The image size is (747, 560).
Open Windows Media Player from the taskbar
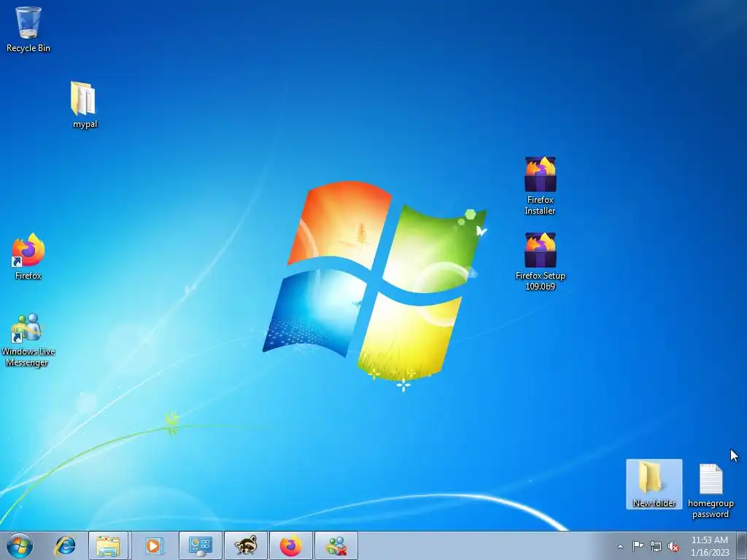click(x=153, y=545)
